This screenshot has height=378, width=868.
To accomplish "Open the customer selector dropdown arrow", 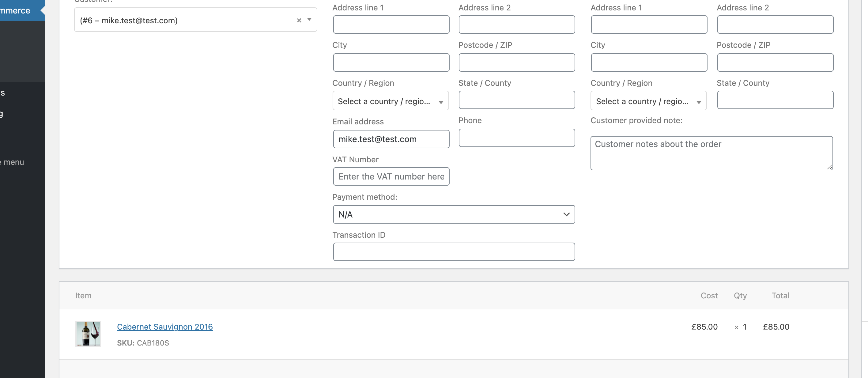I will (x=309, y=20).
